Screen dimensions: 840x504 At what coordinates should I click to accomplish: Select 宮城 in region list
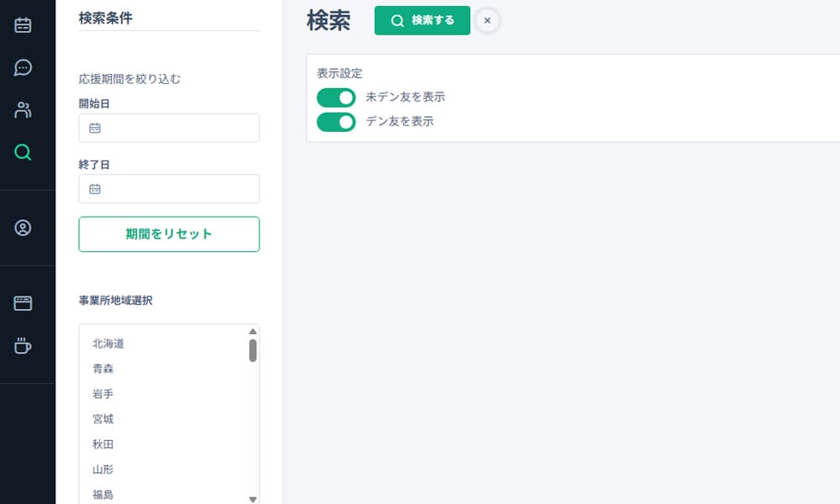point(103,419)
